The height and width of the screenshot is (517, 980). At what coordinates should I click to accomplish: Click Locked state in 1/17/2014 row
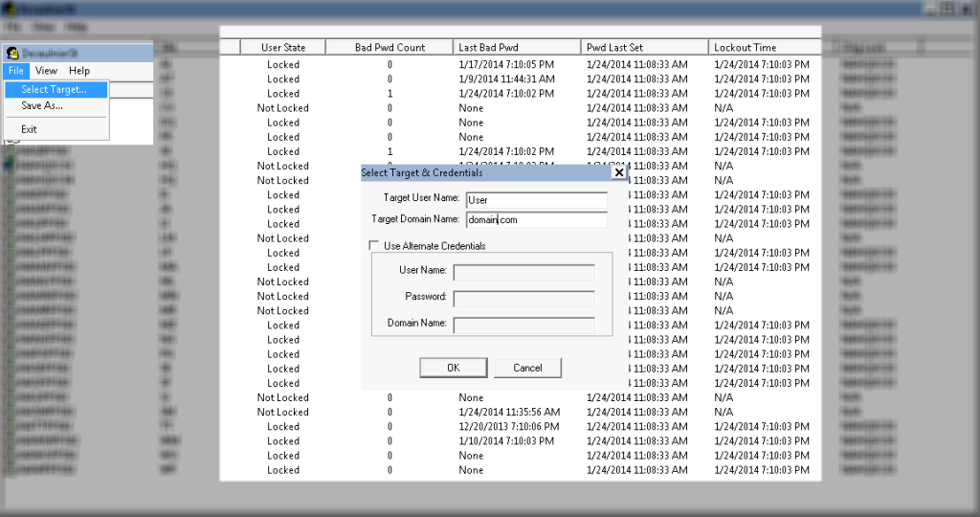click(x=283, y=64)
